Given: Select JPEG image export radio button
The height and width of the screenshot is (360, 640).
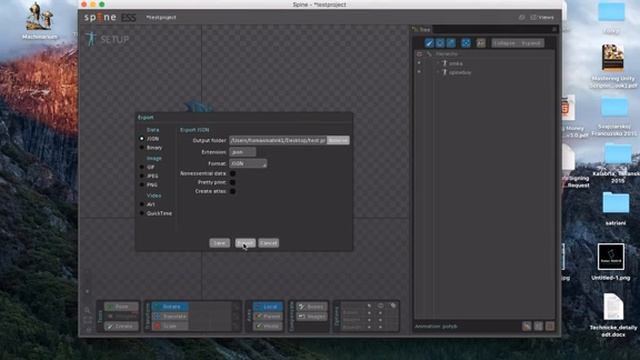Looking at the screenshot, I should pos(142,176).
